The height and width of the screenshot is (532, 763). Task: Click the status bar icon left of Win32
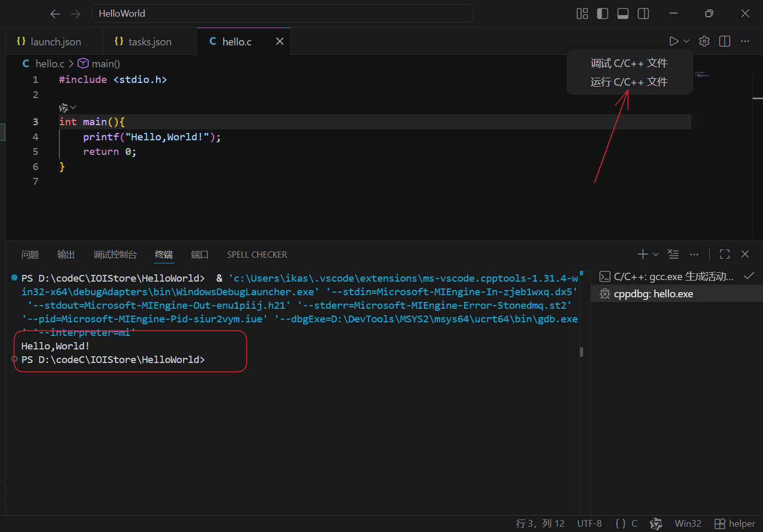(656, 524)
